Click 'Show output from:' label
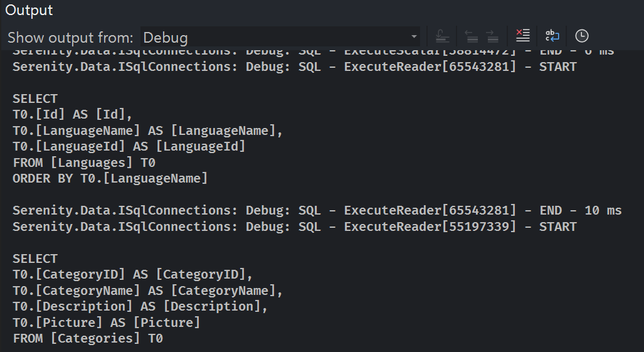Viewport: 644px width, 352px height. 70,38
